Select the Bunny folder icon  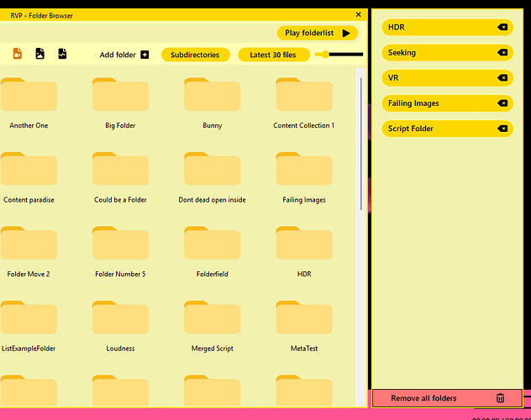coord(213,94)
